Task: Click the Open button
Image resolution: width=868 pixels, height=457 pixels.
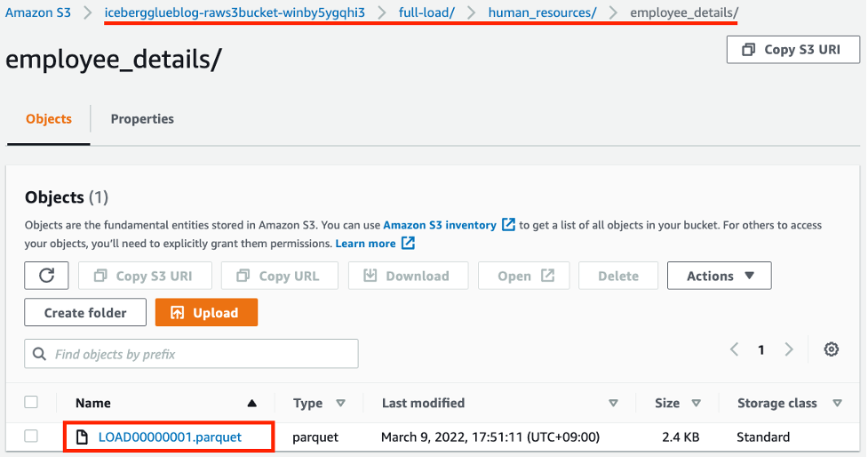Action: 523,276
